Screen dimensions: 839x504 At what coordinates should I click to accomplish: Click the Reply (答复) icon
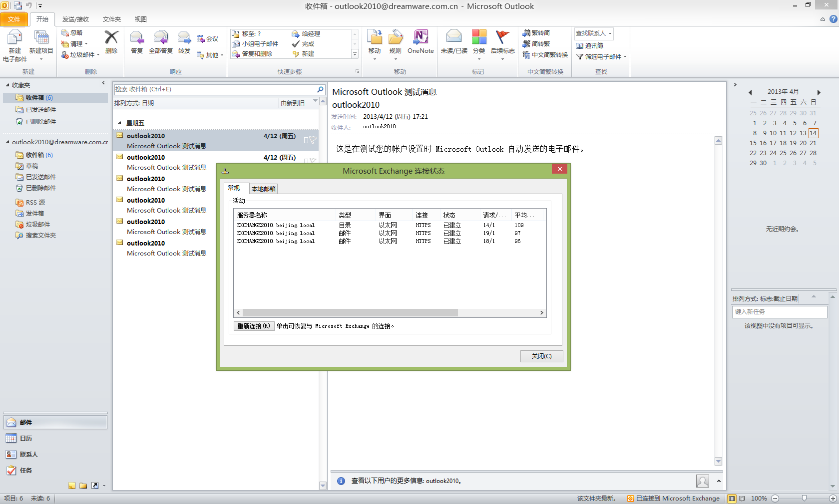(137, 37)
